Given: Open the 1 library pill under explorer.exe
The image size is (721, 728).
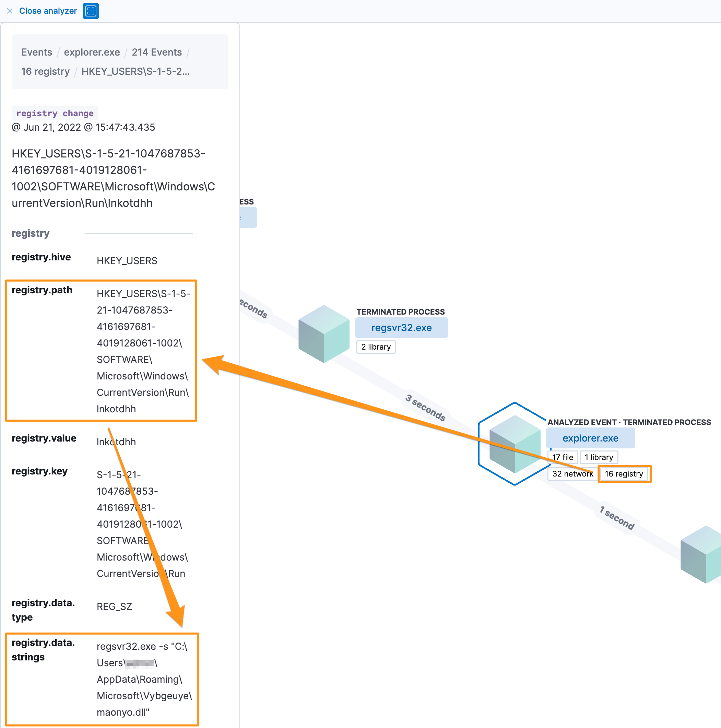Looking at the screenshot, I should (x=599, y=457).
